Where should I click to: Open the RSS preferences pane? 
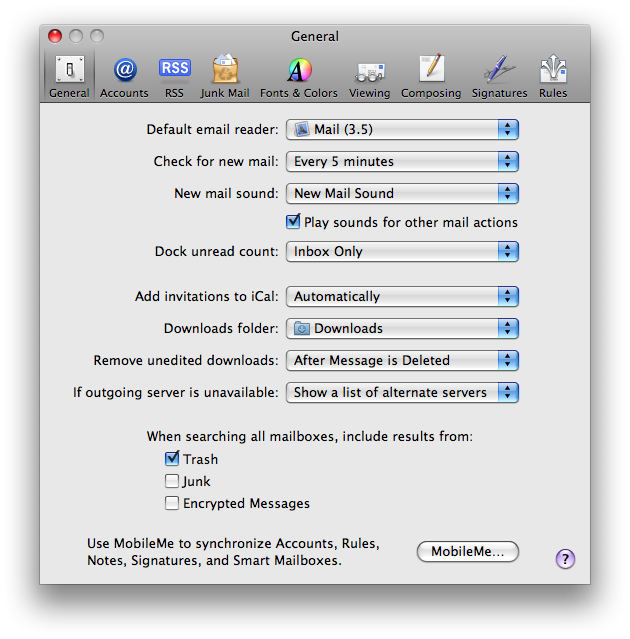pyautogui.click(x=174, y=76)
